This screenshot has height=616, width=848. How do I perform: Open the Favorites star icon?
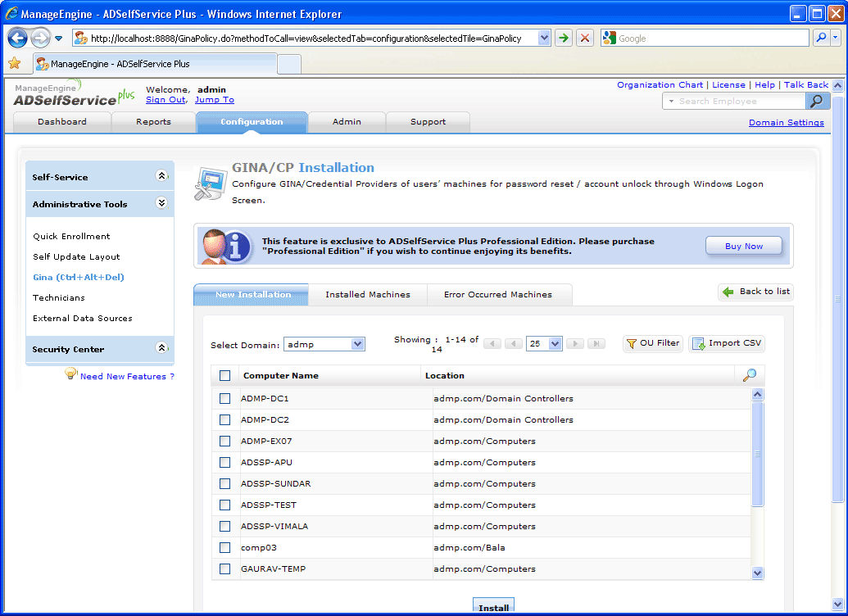click(15, 63)
